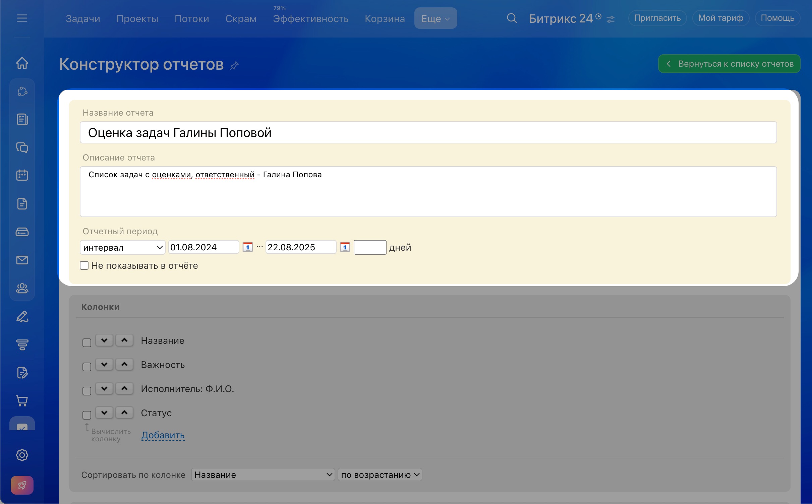Open the documents sidebar icon
The image size is (812, 504).
point(22,204)
